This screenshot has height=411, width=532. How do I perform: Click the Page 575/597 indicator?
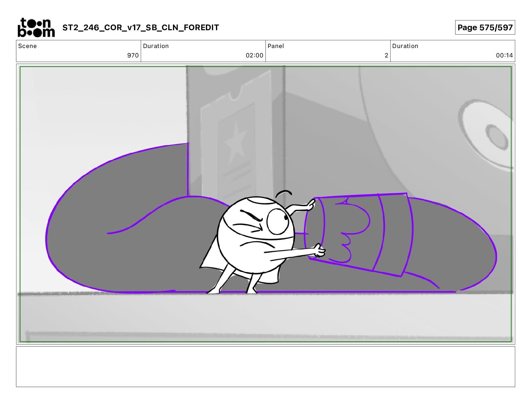coord(485,28)
